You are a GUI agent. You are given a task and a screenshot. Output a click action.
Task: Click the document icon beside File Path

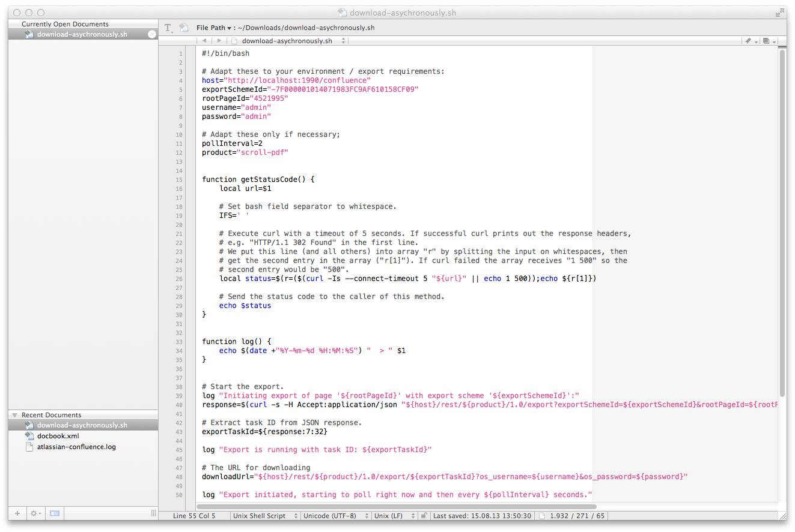pos(184,28)
